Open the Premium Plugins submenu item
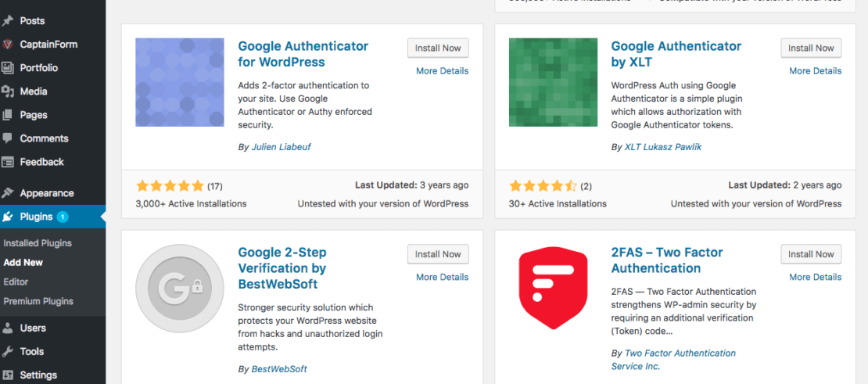 coord(38,302)
